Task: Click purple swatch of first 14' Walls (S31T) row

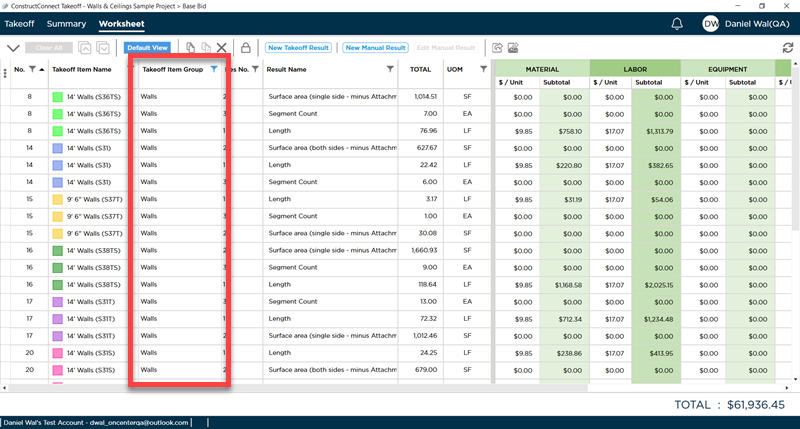Action: coord(58,302)
